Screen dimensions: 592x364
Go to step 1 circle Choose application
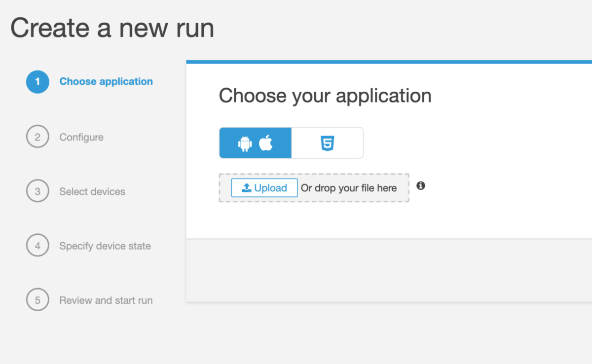(x=37, y=82)
